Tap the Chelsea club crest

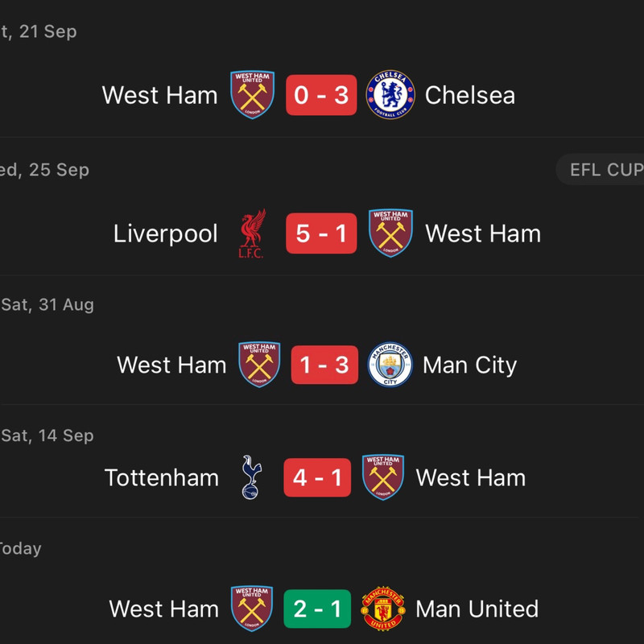390,95
